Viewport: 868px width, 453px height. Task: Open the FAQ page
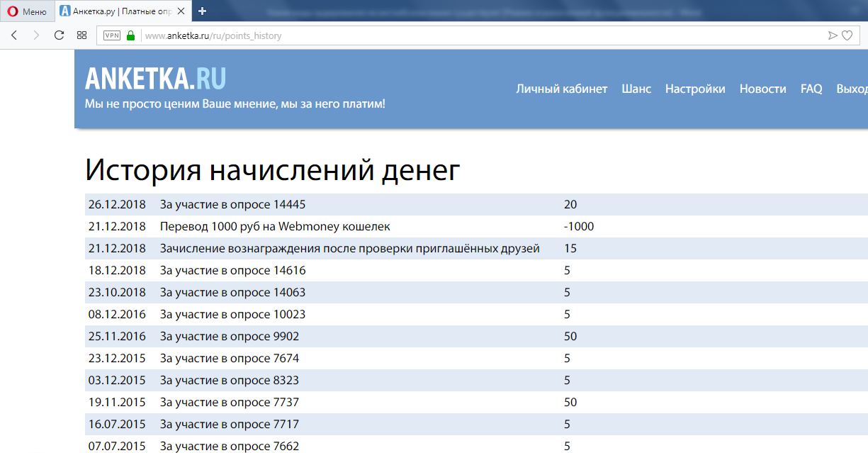[811, 89]
